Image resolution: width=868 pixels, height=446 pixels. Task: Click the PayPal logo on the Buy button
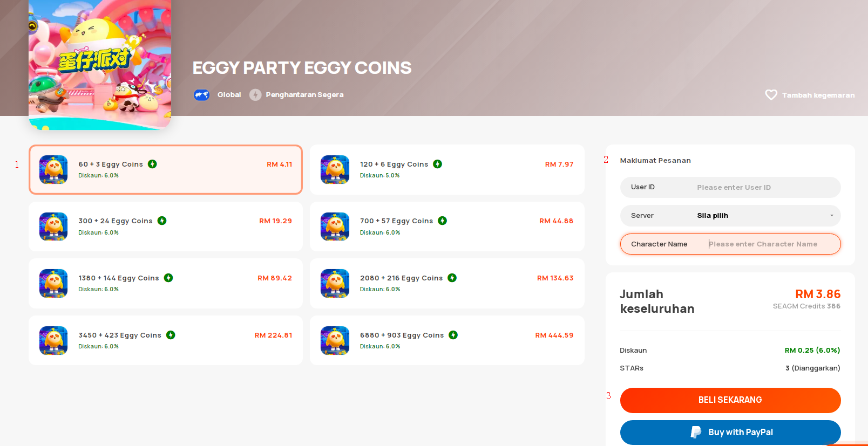click(x=696, y=432)
